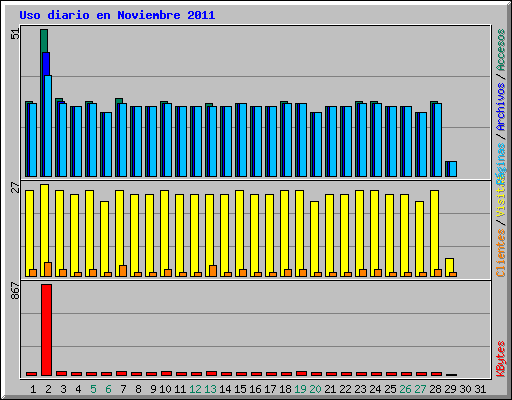Click day label "16" on the x-axis
The height and width of the screenshot is (400, 512).
pyautogui.click(x=255, y=389)
